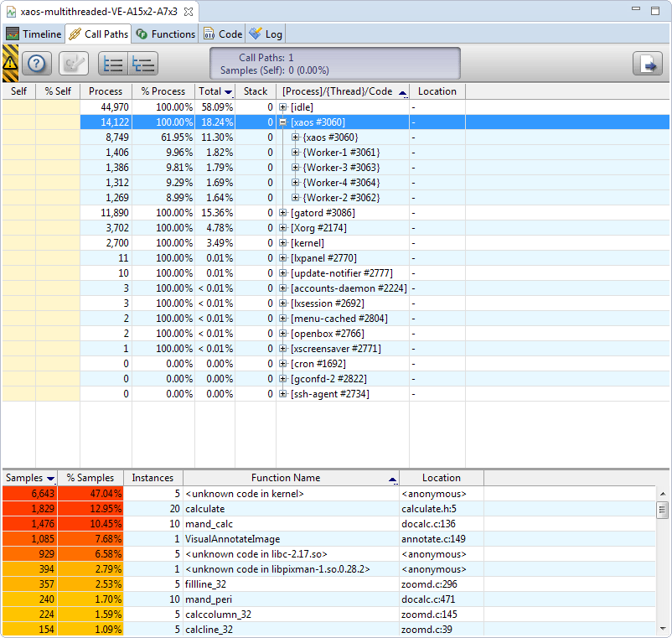Expand the [lxsession #2692] process
This screenshot has height=638, width=672.
283,303
